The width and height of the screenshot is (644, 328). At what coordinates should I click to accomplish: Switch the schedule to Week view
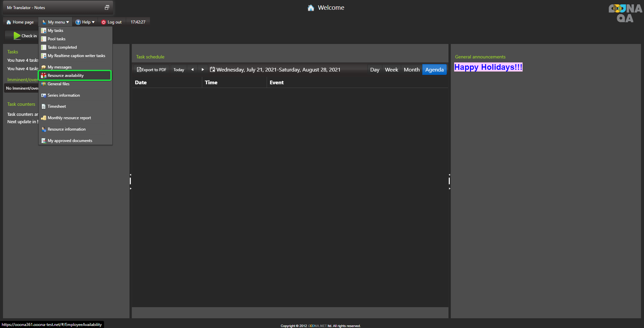[391, 69]
